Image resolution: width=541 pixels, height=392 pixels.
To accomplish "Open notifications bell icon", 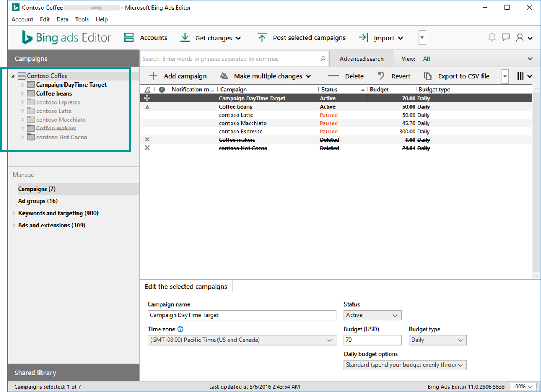I will coord(492,37).
